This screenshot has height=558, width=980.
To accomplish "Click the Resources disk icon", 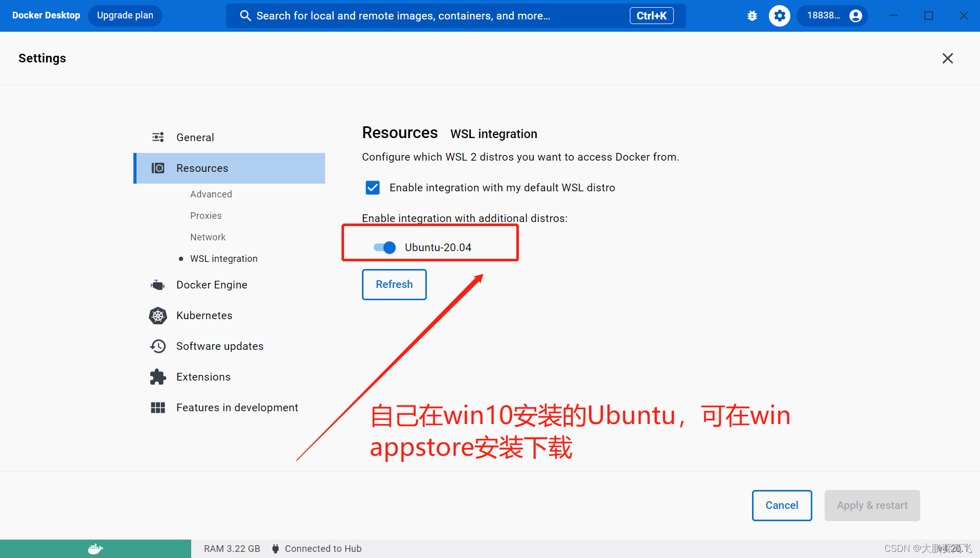I will [158, 168].
